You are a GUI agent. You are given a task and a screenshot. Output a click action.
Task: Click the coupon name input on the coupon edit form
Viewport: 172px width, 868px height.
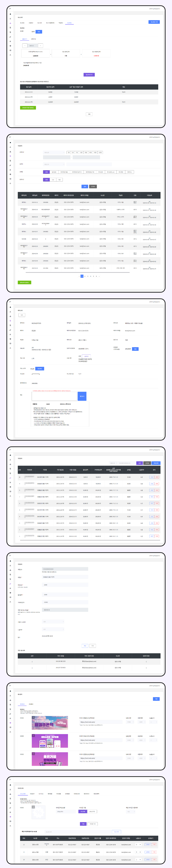click(x=65, y=577)
